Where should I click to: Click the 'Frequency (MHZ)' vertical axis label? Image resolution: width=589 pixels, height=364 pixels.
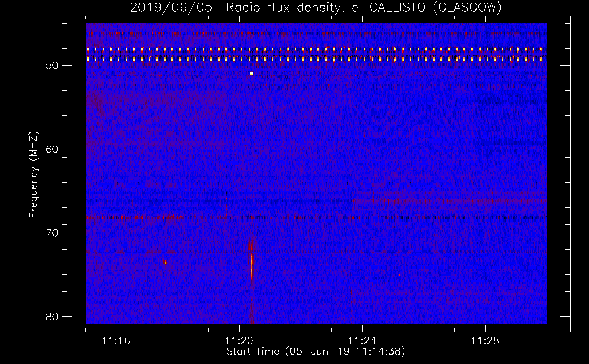[33, 175]
